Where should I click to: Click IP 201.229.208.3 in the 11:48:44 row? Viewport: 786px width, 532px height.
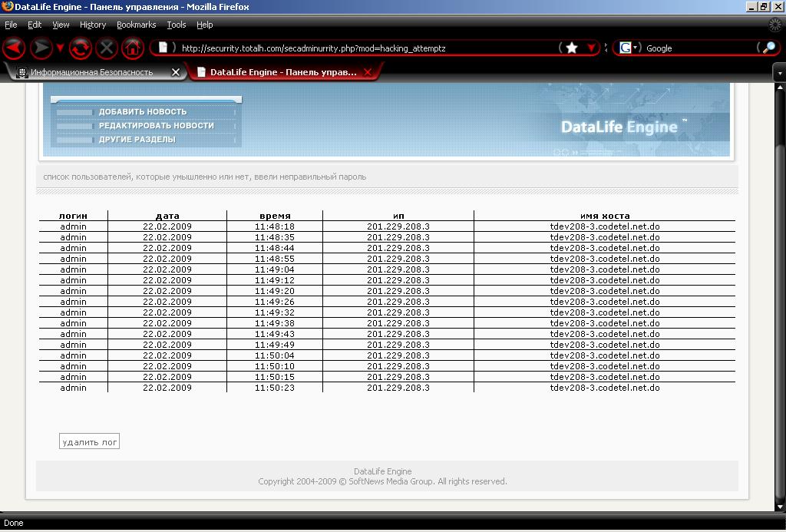click(x=398, y=248)
